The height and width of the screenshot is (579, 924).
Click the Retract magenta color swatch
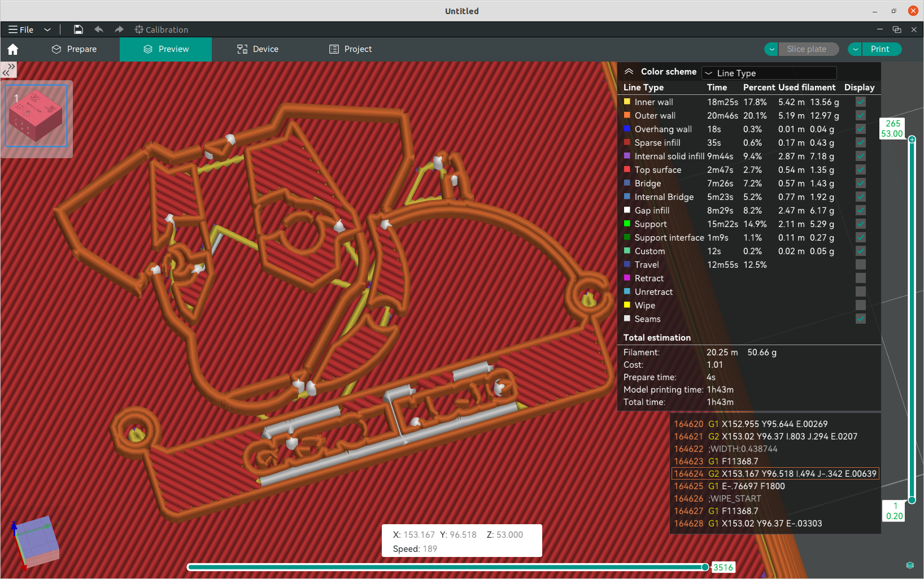627,278
